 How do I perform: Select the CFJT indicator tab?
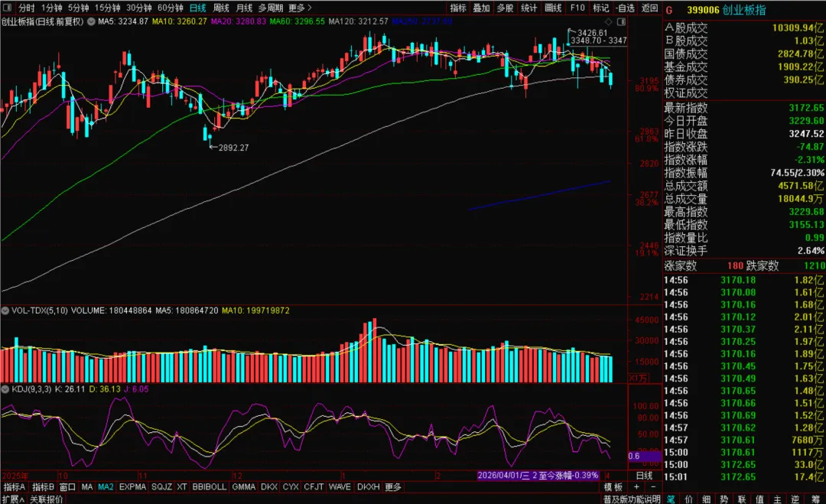coord(314,487)
